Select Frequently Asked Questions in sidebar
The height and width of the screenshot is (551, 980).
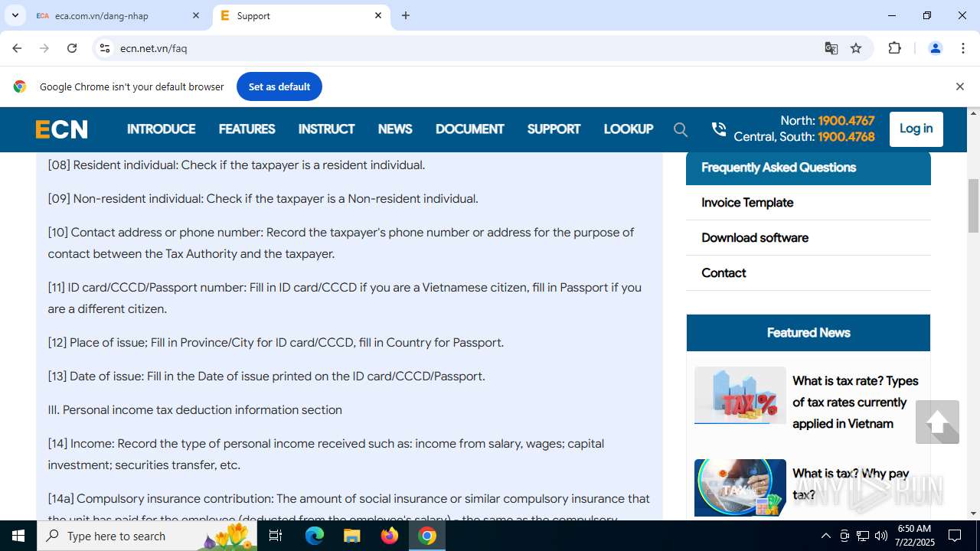808,168
